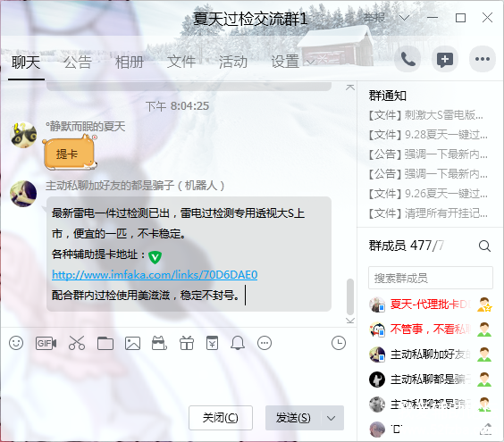Switch to the 聊天 tab
Viewport: 504px width, 442px height.
(x=26, y=63)
